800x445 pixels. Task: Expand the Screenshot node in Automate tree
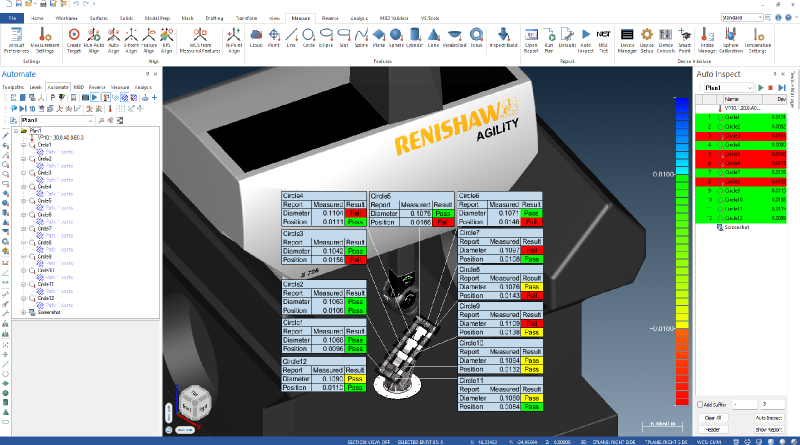coord(22,313)
